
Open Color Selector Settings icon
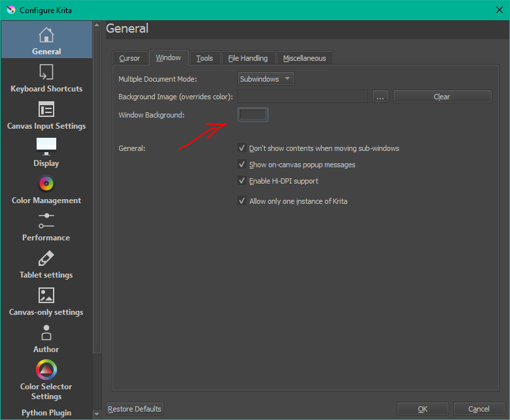click(46, 370)
